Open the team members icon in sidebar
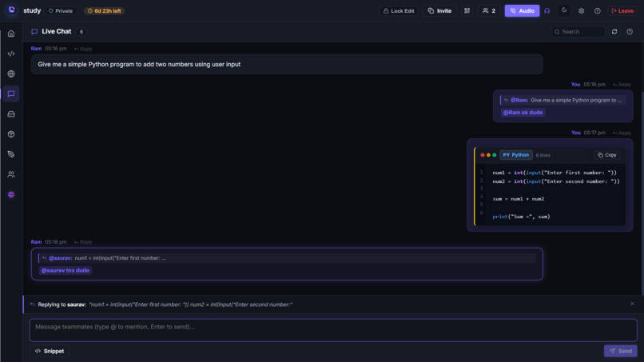This screenshot has height=362, width=644. tap(11, 175)
